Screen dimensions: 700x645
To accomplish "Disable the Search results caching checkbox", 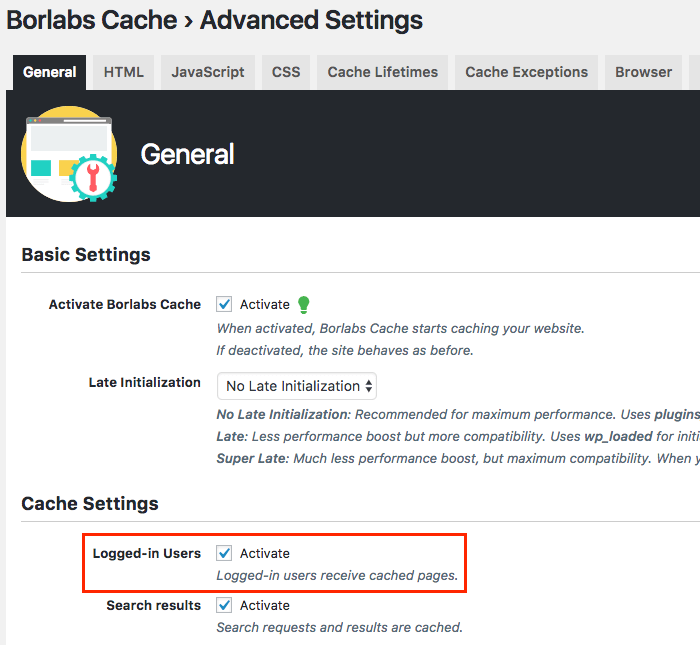I will pos(225,605).
